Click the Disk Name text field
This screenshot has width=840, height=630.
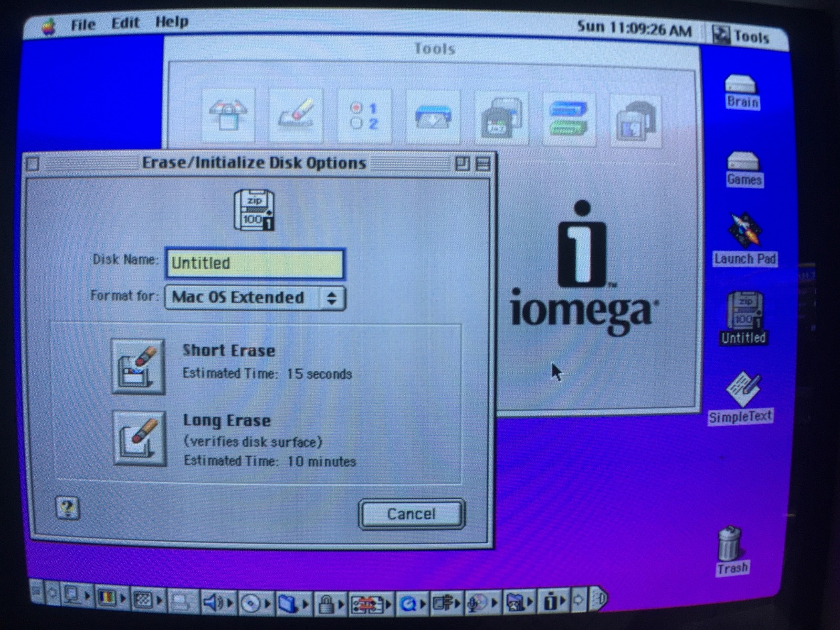pos(255,263)
